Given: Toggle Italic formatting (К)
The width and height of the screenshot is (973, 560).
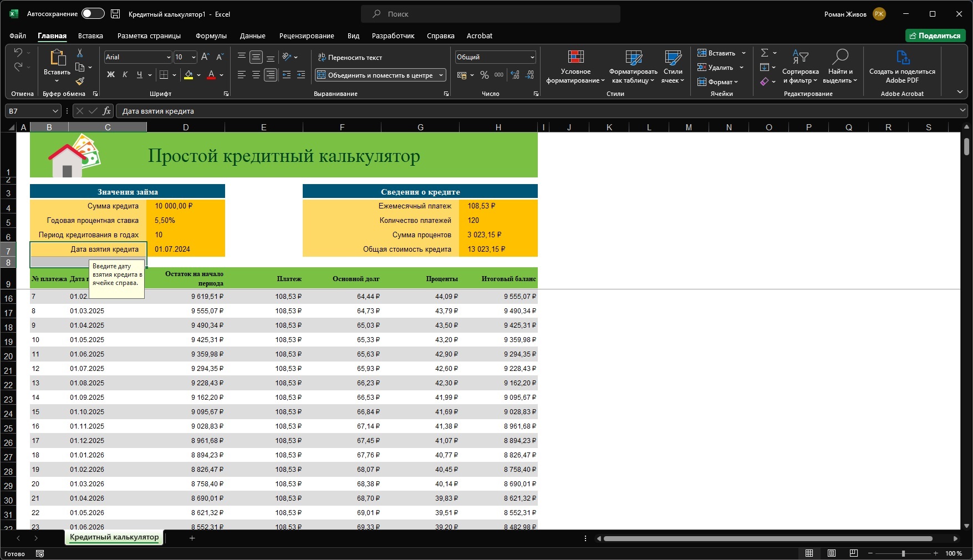Looking at the screenshot, I should coord(125,75).
